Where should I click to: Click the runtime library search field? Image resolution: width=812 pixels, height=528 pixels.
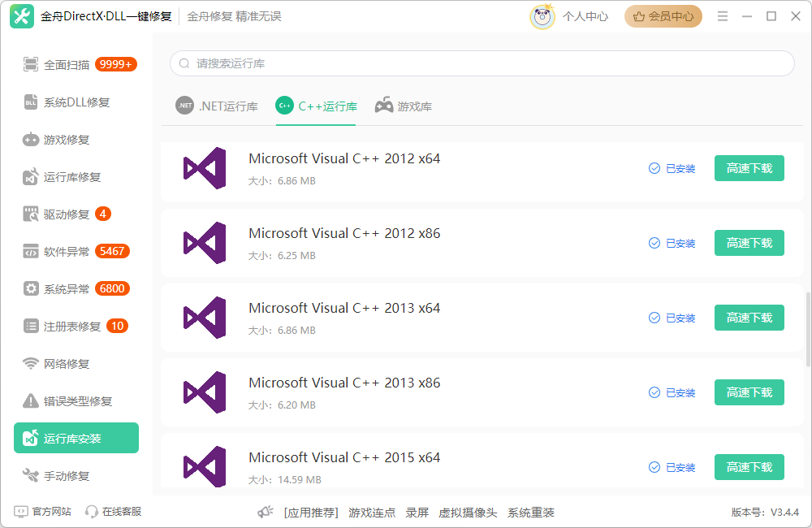click(482, 63)
